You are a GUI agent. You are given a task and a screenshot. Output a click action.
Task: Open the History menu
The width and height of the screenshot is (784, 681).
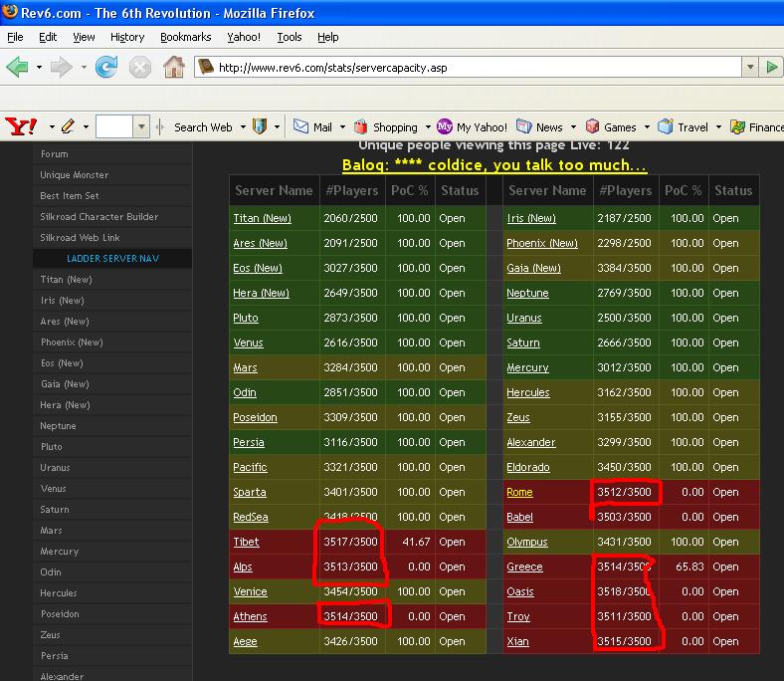tap(127, 37)
